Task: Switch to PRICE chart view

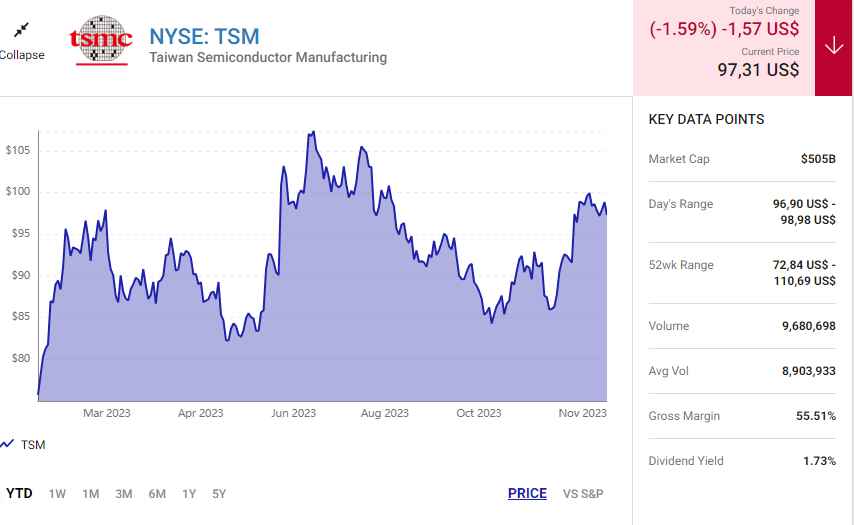Action: tap(527, 493)
